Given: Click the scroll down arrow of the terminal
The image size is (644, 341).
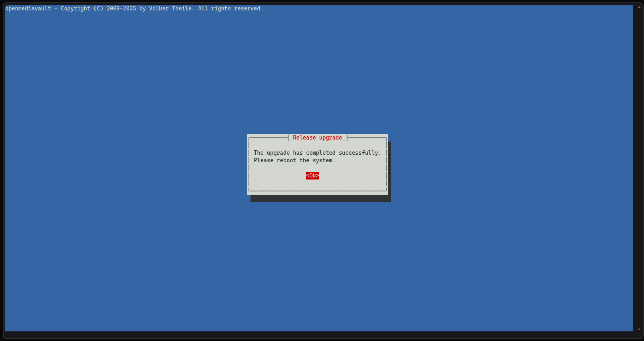Looking at the screenshot, I should click(x=639, y=329).
